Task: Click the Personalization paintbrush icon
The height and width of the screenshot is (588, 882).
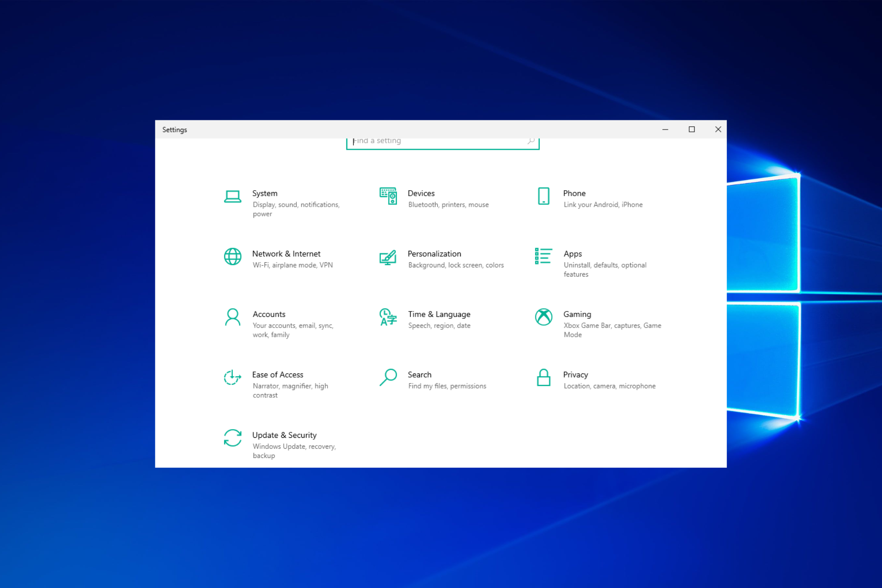Action: point(388,257)
